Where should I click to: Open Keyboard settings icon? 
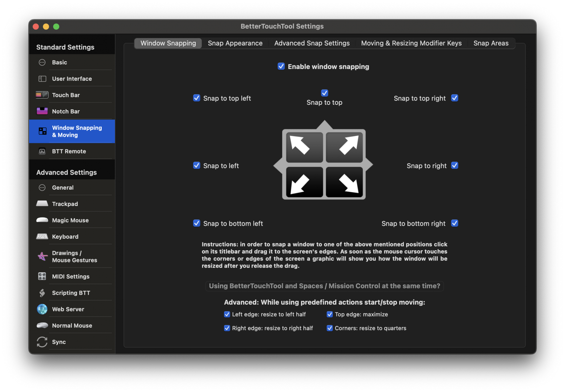click(42, 236)
